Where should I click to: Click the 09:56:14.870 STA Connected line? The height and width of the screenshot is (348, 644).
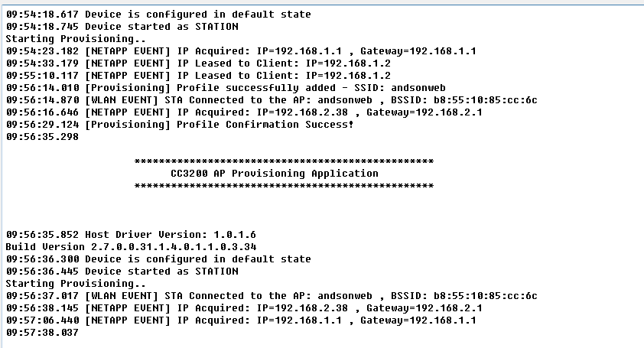272,100
